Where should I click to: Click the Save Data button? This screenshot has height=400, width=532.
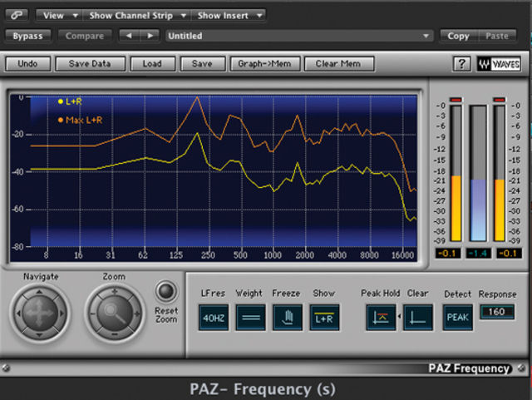coord(90,64)
